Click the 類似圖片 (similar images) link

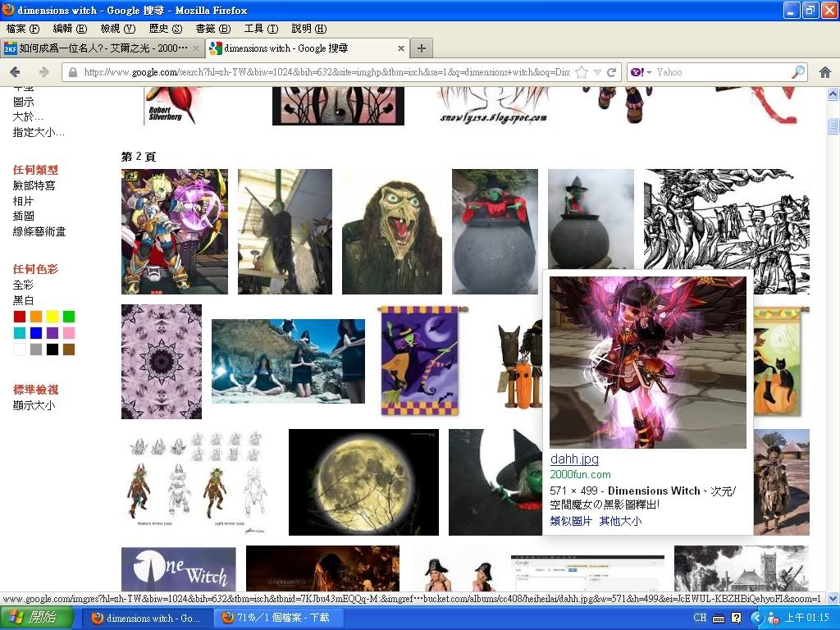pyautogui.click(x=571, y=521)
